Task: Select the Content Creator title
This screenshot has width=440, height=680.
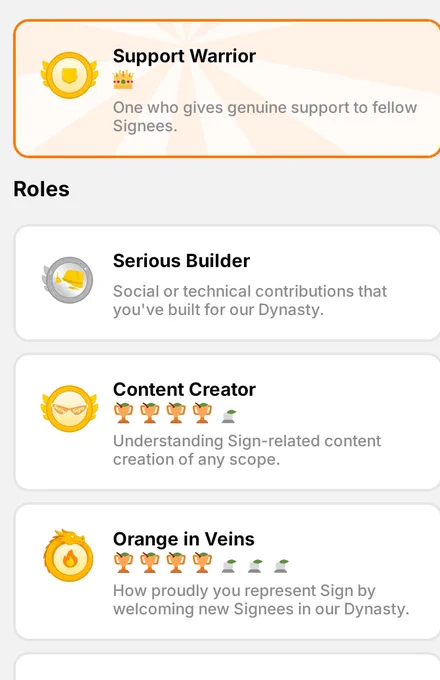Action: [x=184, y=389]
